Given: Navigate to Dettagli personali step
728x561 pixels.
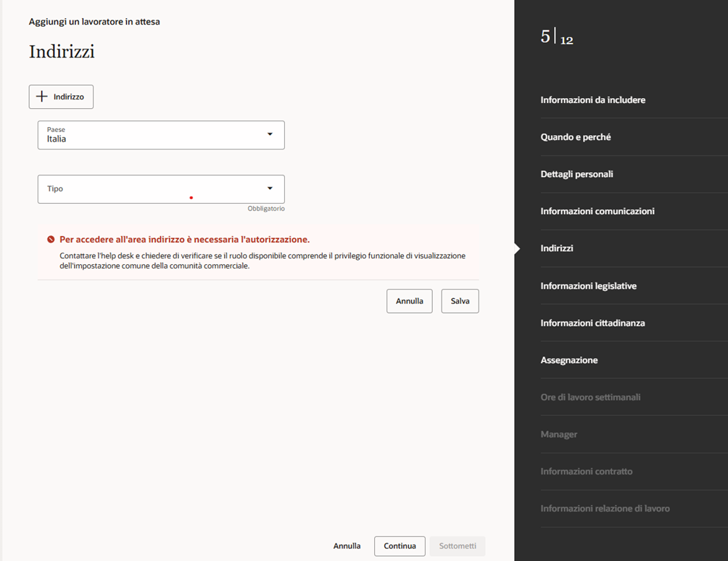Looking at the screenshot, I should [x=576, y=174].
